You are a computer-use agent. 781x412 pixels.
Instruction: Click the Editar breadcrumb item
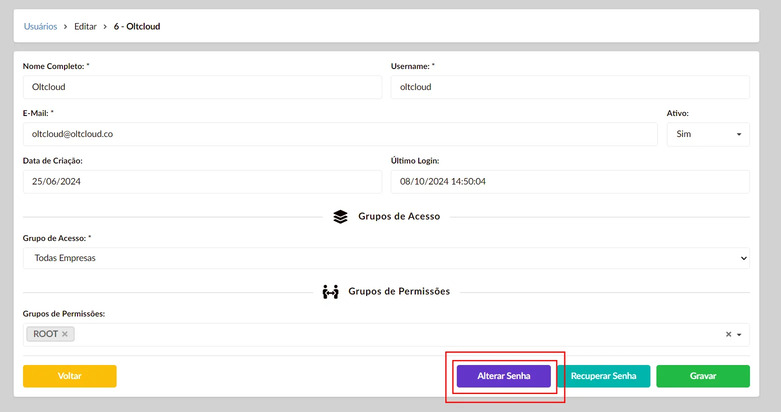[85, 26]
